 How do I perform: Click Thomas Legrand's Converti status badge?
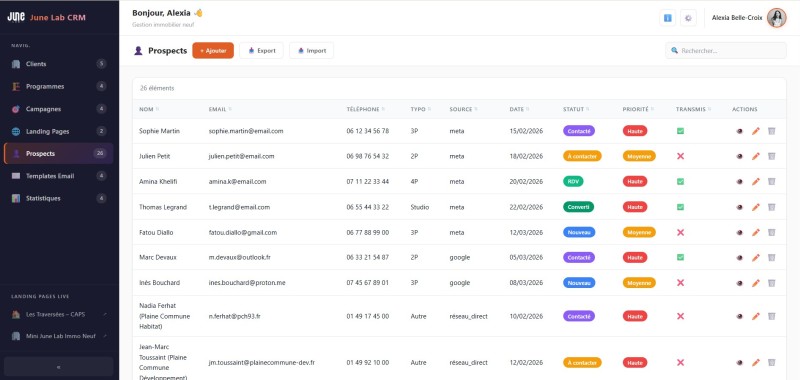click(578, 207)
